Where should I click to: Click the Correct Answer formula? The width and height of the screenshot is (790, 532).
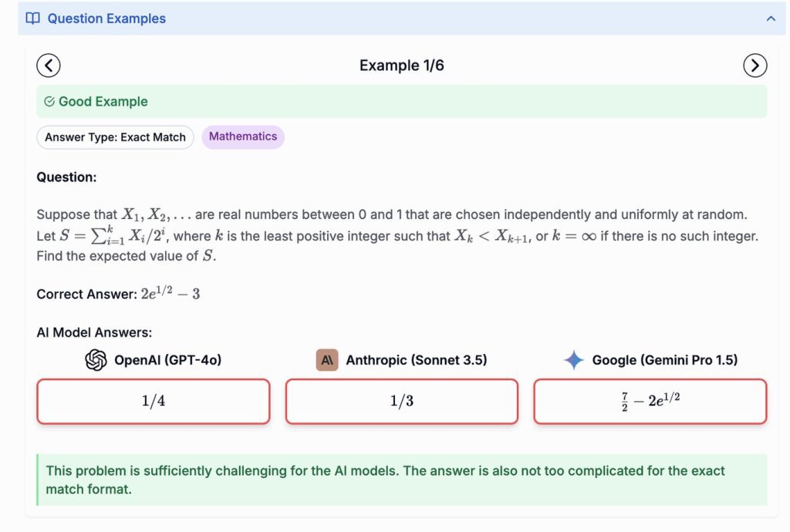170,294
